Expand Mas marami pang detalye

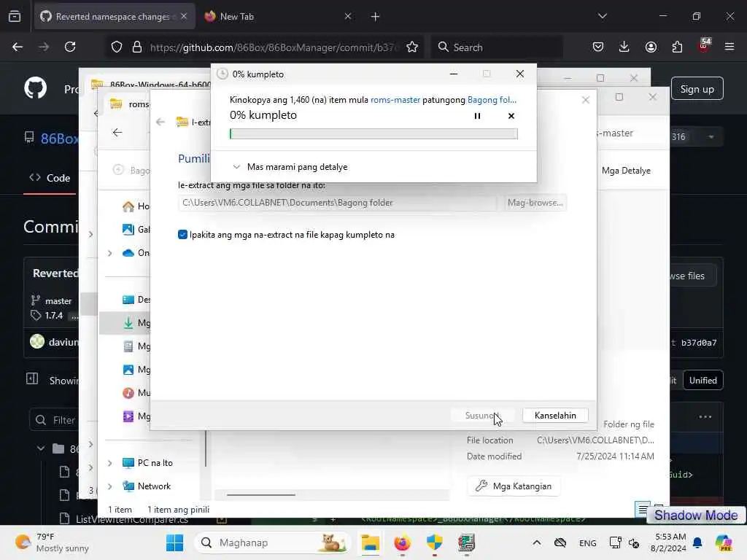pyautogui.click(x=290, y=167)
